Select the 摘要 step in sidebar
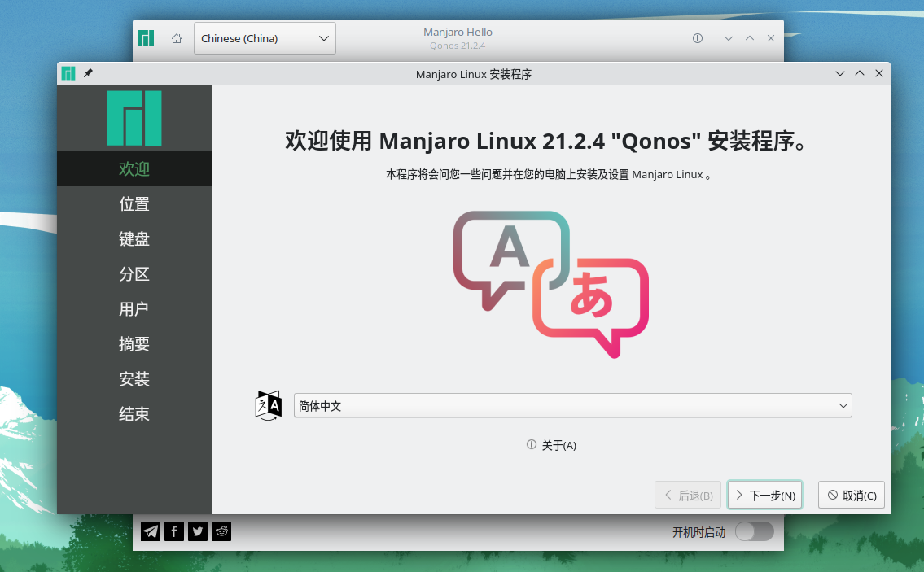Image resolution: width=924 pixels, height=572 pixels. tap(134, 343)
